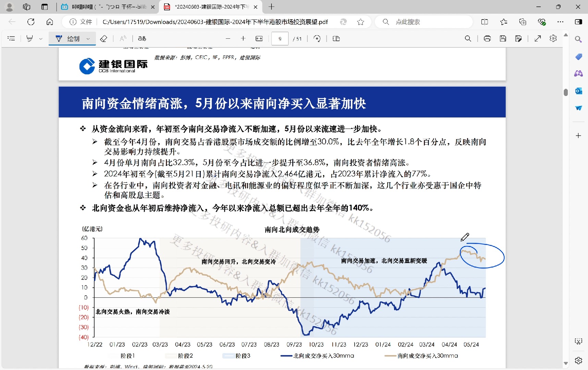Open the Favorites list

pos(504,22)
